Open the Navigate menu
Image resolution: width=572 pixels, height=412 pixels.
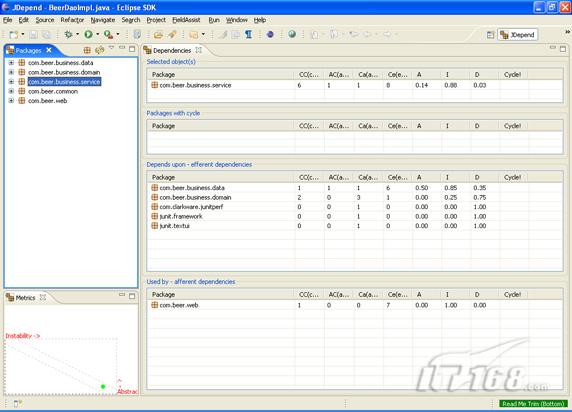(103, 20)
